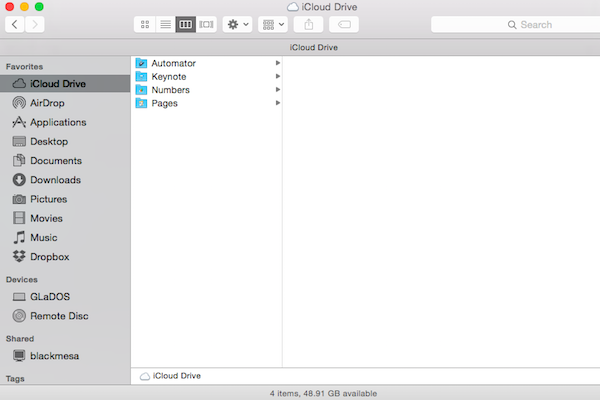Click the GLaDOS computer icon

19,297
